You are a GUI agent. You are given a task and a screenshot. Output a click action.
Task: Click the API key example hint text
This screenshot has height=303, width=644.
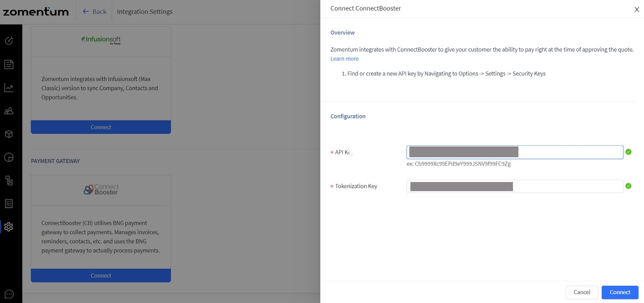pyautogui.click(x=458, y=164)
